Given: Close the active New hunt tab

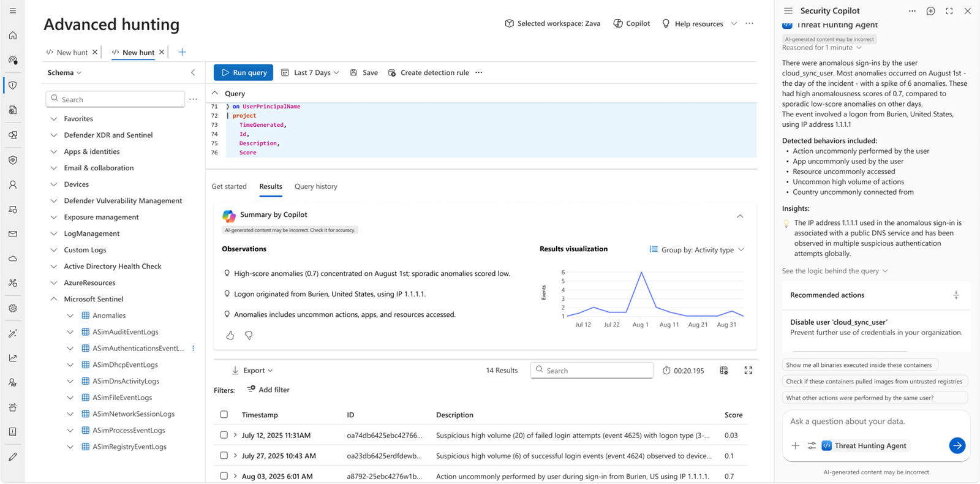Looking at the screenshot, I should tap(162, 52).
